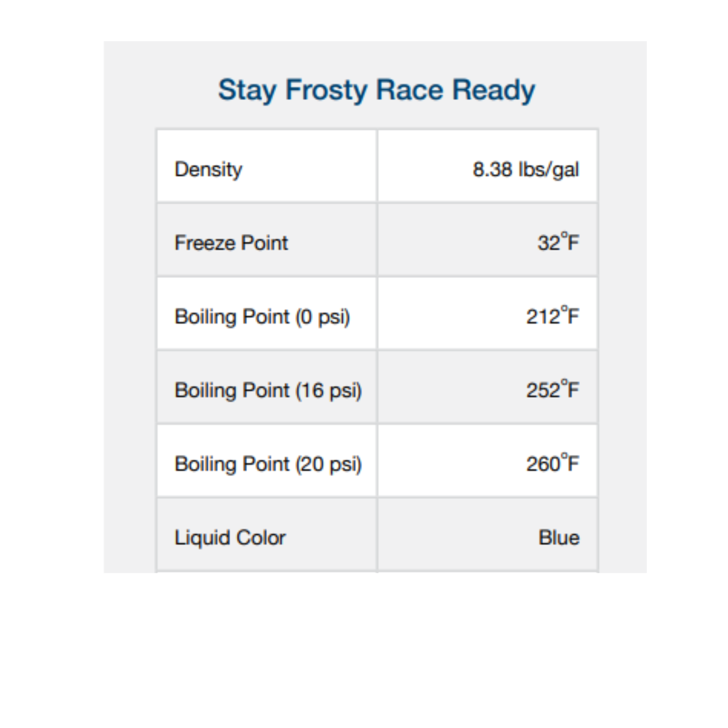The width and height of the screenshot is (728, 728).
Task: Select the Boiling Point (16 psi) label
Action: 268,391
